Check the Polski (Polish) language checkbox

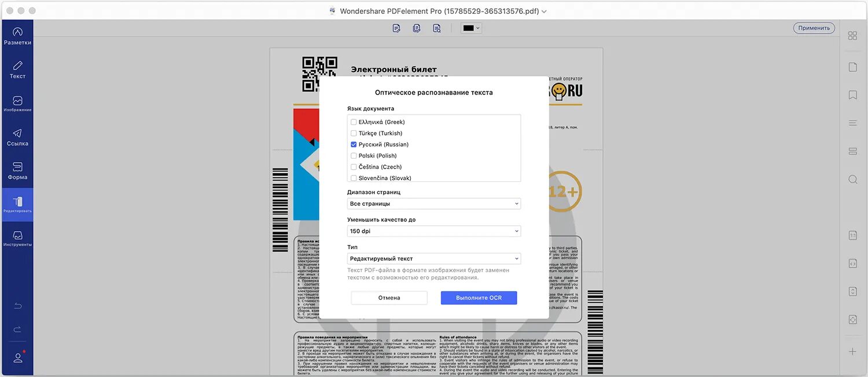(354, 156)
